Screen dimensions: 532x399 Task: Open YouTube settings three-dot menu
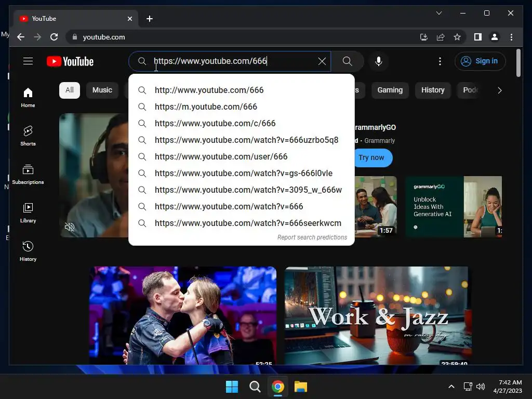[x=440, y=61]
